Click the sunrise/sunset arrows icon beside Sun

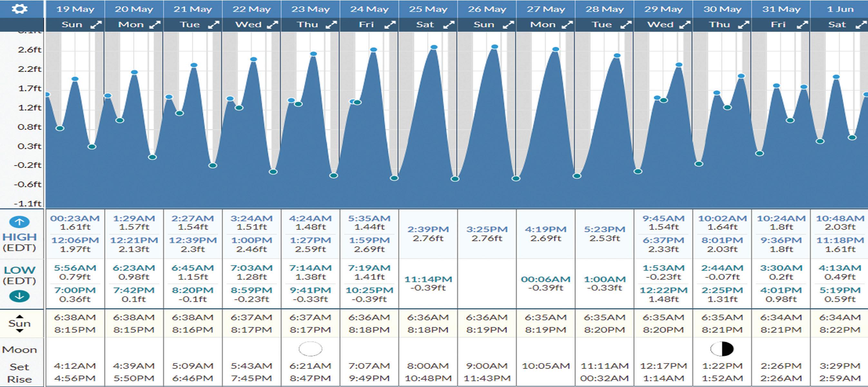click(x=20, y=323)
